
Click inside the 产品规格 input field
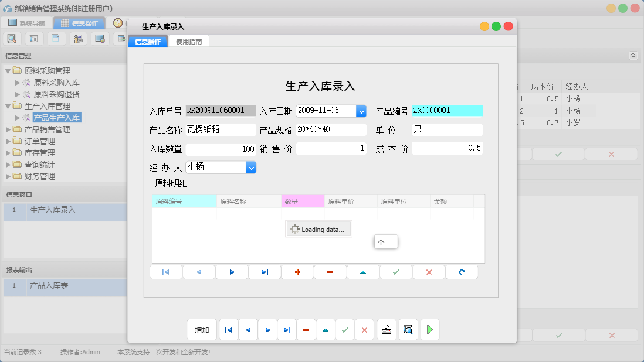[x=328, y=129]
